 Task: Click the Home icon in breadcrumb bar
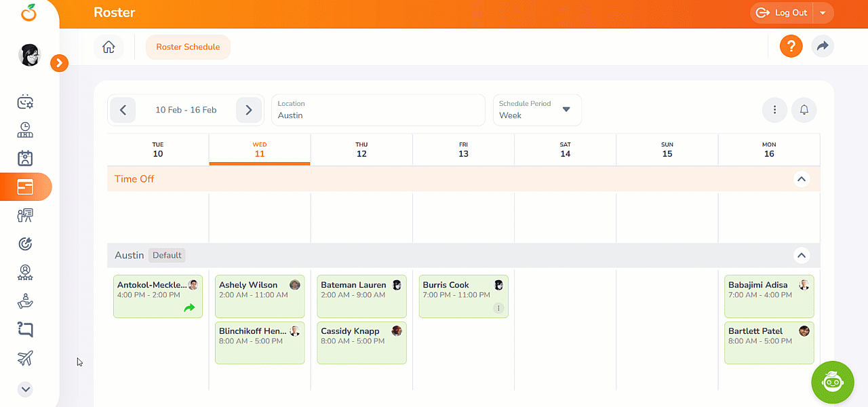pyautogui.click(x=108, y=47)
